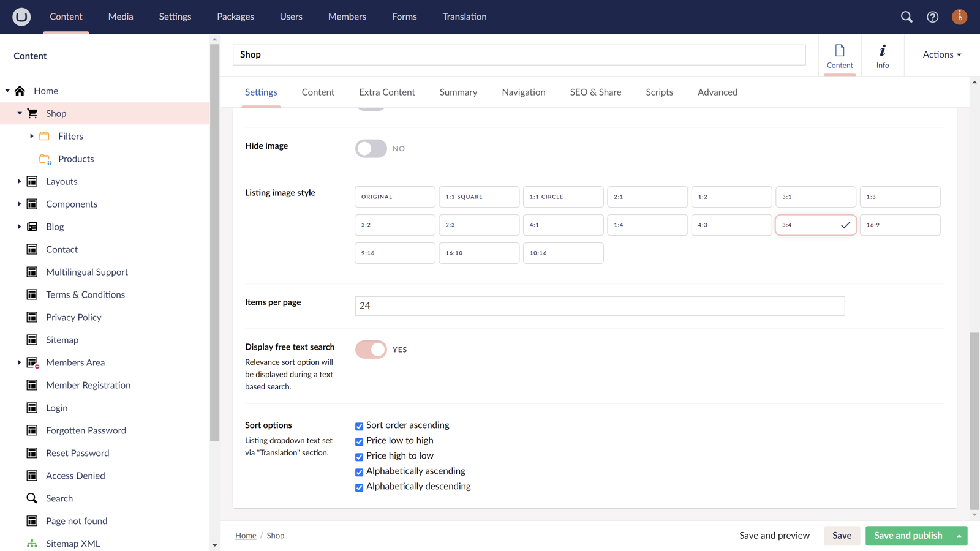Expand the Filters folder node
Image resolution: width=980 pixels, height=551 pixels.
pos(32,136)
